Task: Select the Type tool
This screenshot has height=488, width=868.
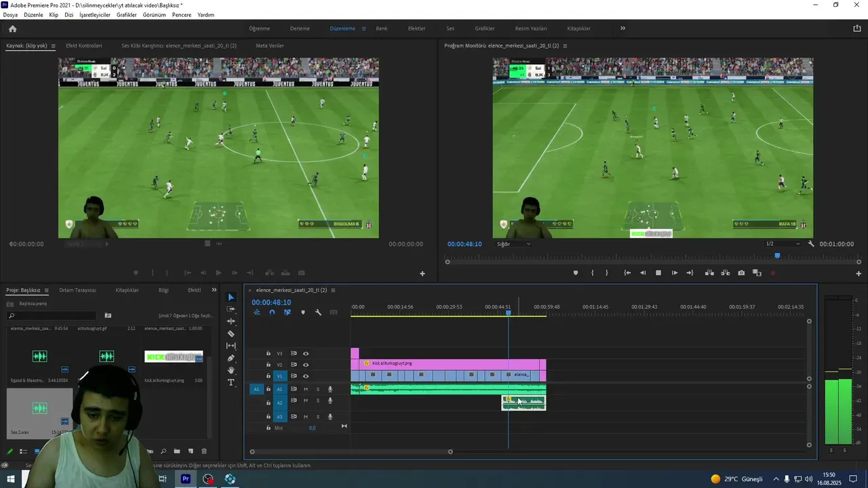Action: point(231,382)
